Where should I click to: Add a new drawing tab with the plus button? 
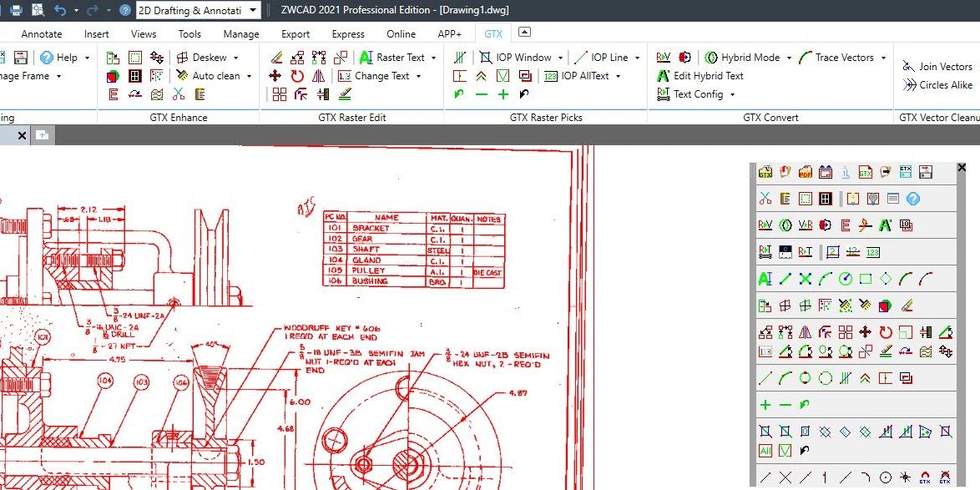pos(42,135)
